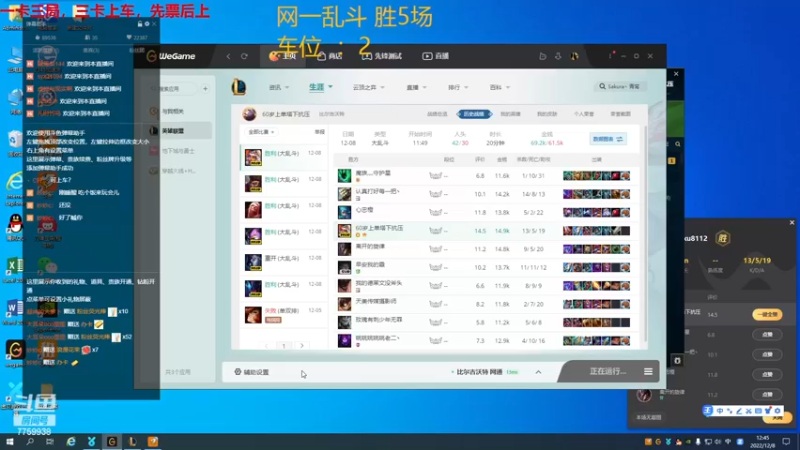Open the 我的皮肤 tab

point(547,114)
